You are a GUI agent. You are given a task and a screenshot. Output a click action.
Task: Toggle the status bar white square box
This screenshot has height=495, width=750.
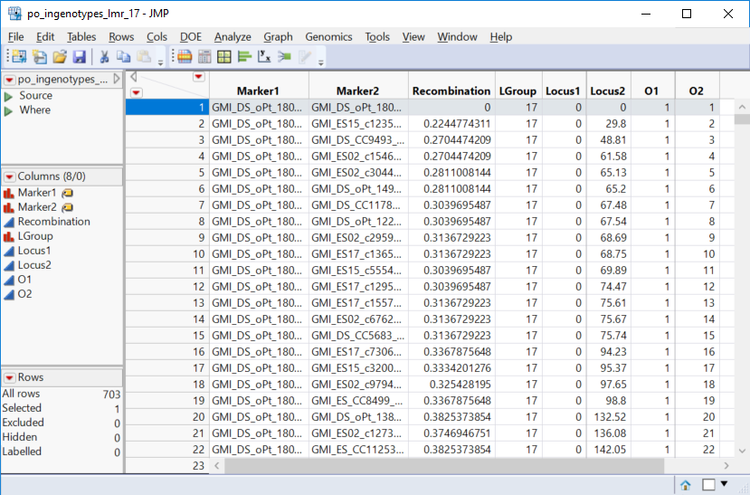pyautogui.click(x=708, y=485)
